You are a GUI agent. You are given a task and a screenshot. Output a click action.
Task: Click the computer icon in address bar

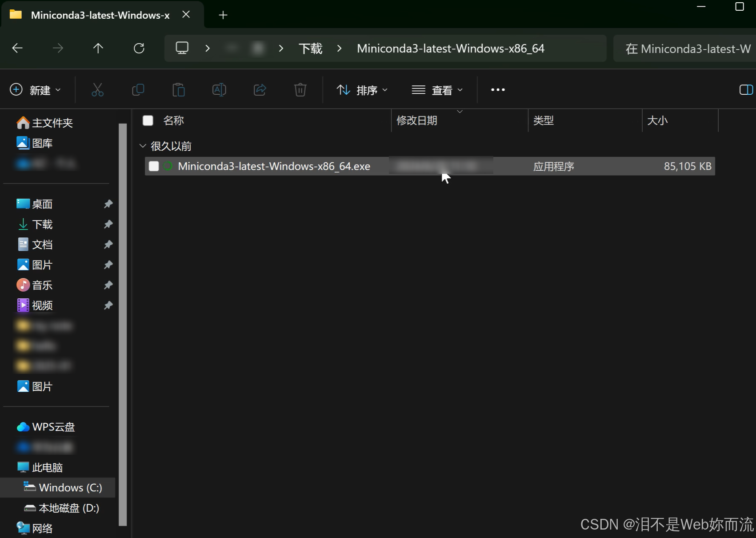tap(182, 48)
